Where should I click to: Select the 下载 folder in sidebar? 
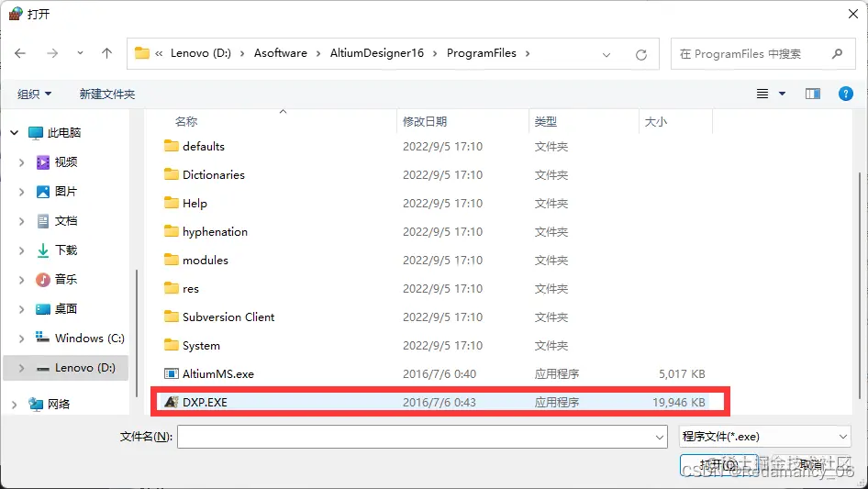[x=66, y=250]
